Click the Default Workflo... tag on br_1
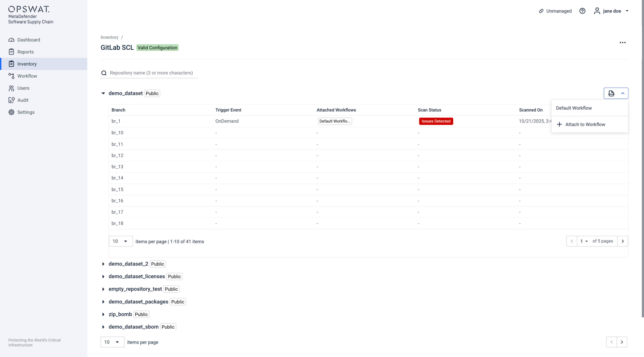Screen dimensions: 644x357 click(x=335, y=121)
